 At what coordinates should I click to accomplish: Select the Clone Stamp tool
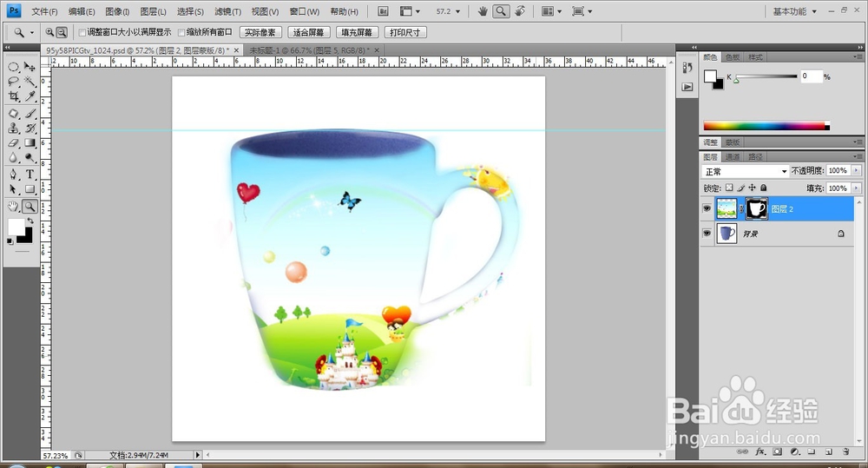coord(14,128)
